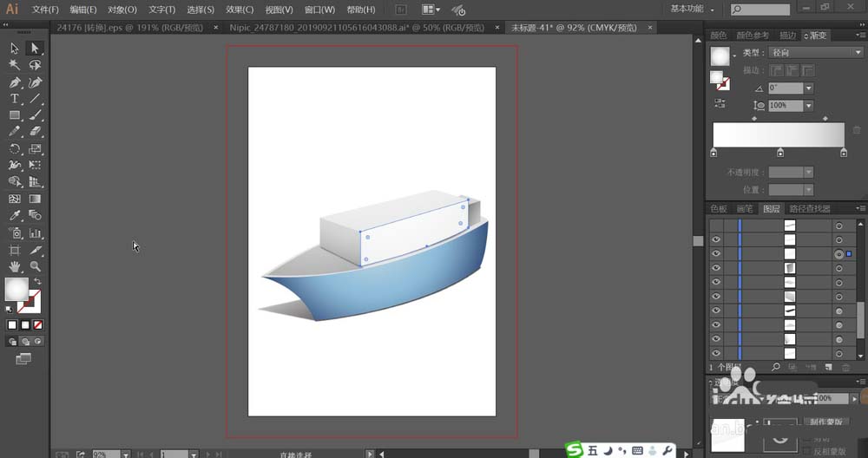Image resolution: width=868 pixels, height=458 pixels.
Task: Select the Curvature tool
Action: click(35, 82)
